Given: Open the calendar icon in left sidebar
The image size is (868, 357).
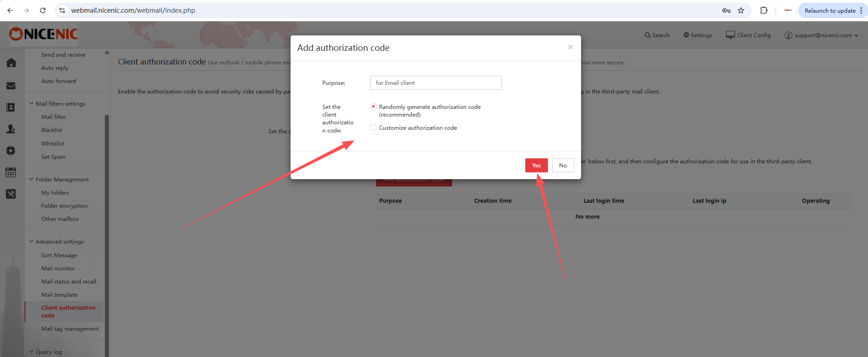Looking at the screenshot, I should coord(11,172).
